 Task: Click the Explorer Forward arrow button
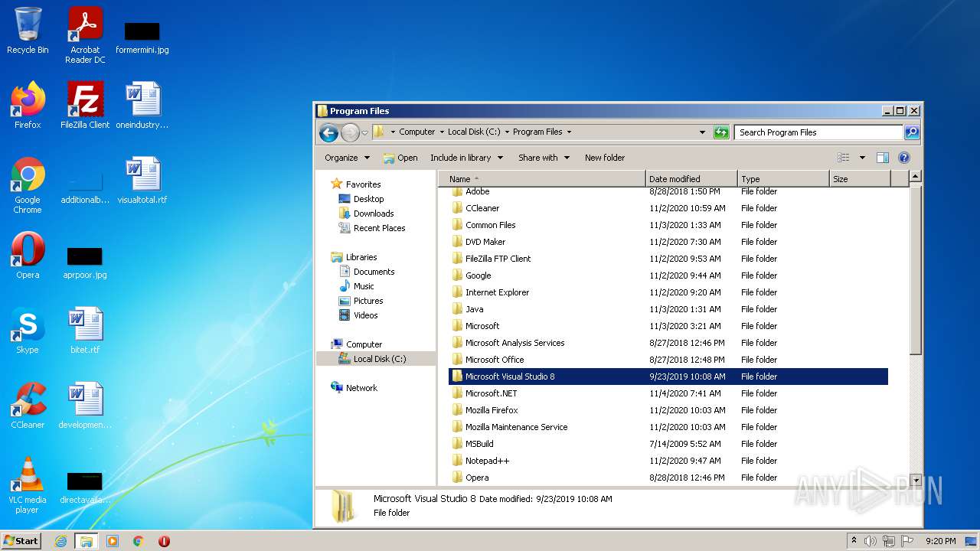350,132
